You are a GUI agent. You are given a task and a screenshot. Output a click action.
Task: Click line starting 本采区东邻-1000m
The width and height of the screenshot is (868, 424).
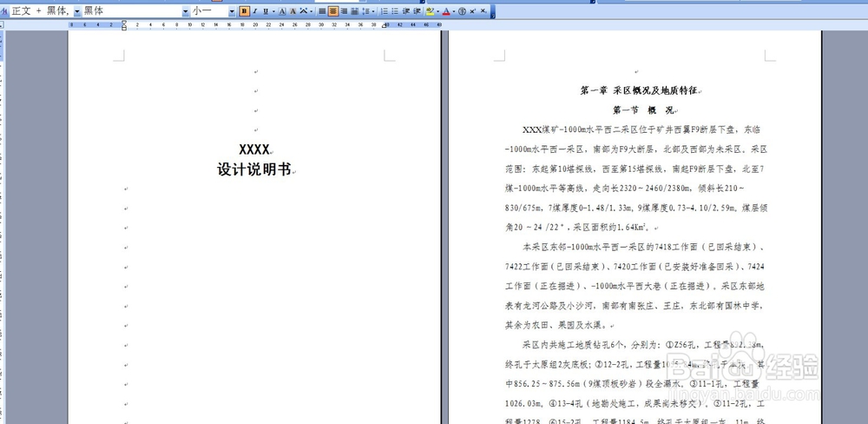(x=644, y=247)
